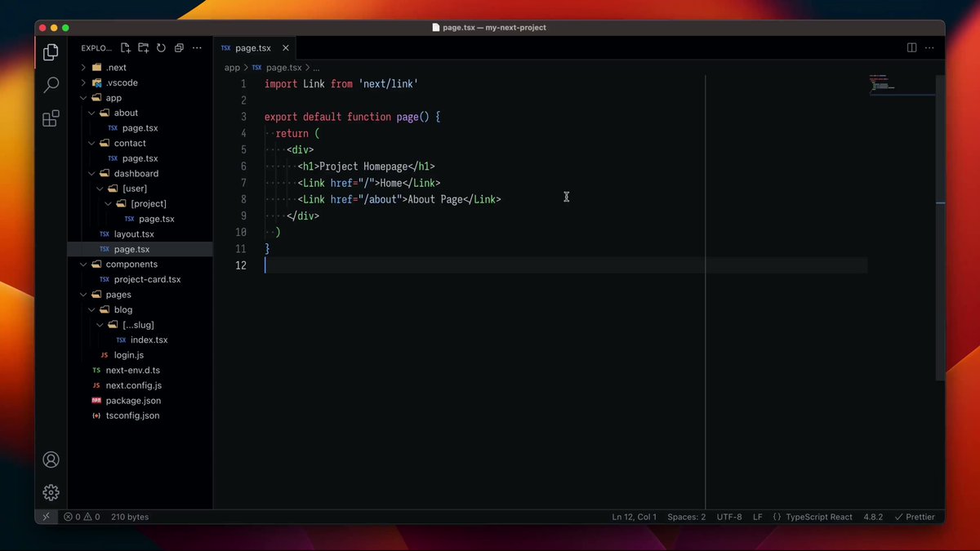Open Explorer views and more actions menu
Viewport: 980px width, 551px height.
click(197, 48)
